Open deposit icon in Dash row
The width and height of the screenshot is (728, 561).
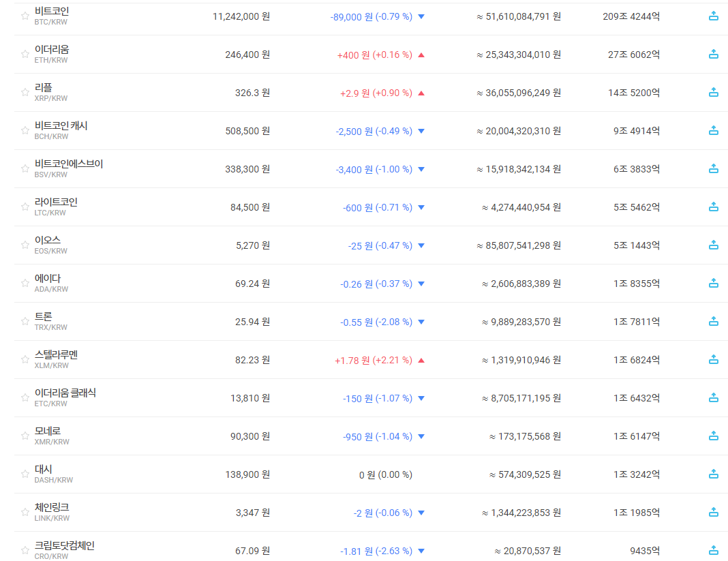pos(714,474)
